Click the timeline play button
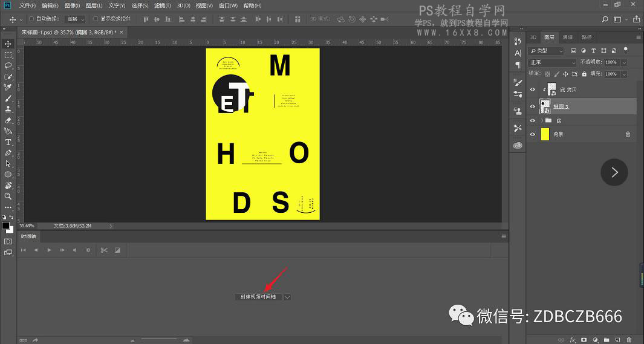Image resolution: width=644 pixels, height=344 pixels. (50, 250)
